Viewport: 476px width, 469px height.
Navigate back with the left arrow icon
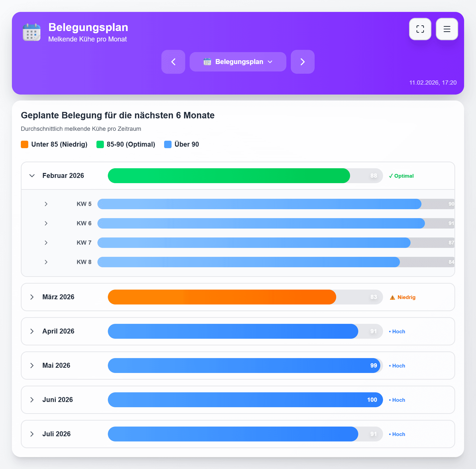tap(173, 62)
